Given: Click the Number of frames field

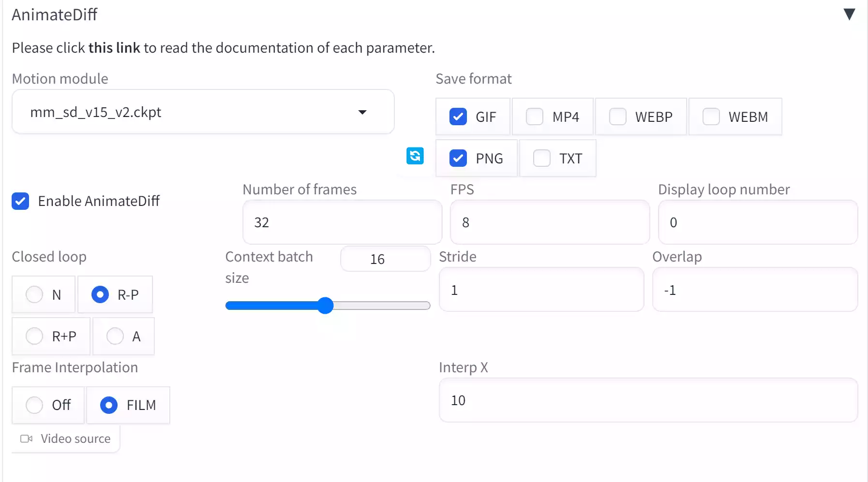Looking at the screenshot, I should 342,222.
